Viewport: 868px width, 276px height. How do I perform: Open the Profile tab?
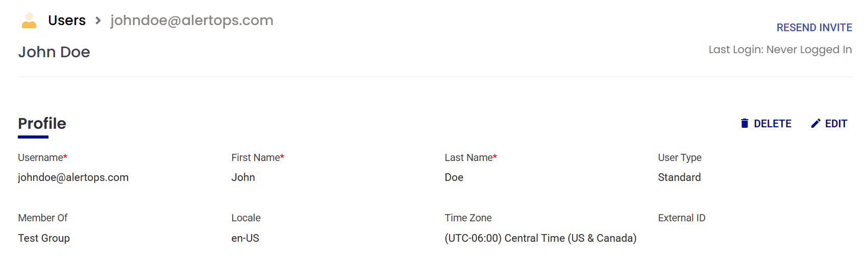(x=42, y=124)
